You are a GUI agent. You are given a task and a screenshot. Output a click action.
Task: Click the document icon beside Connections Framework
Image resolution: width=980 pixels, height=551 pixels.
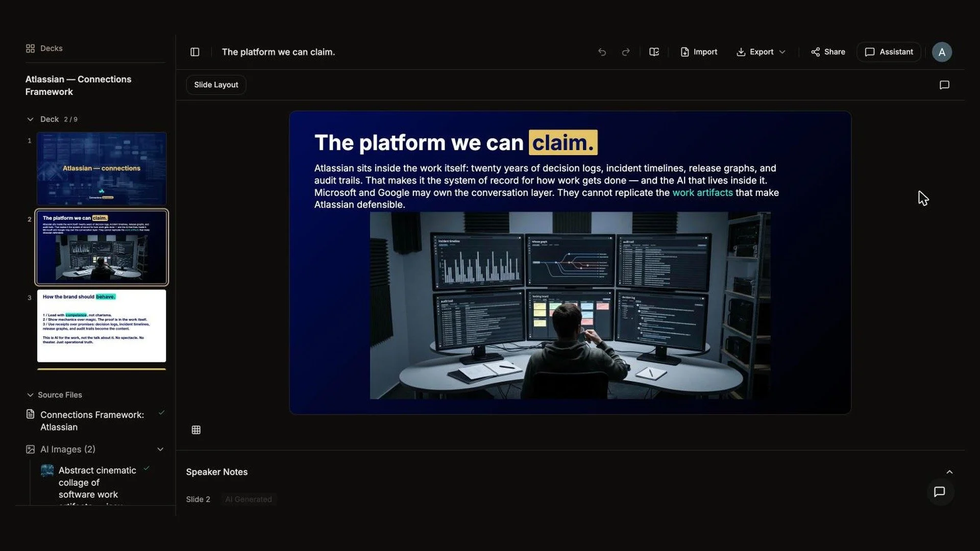[x=31, y=414]
